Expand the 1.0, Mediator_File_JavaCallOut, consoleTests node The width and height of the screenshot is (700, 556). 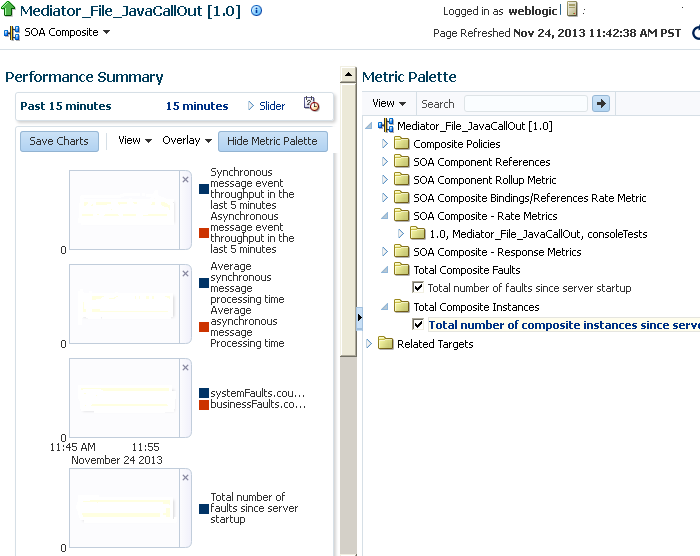[401, 233]
